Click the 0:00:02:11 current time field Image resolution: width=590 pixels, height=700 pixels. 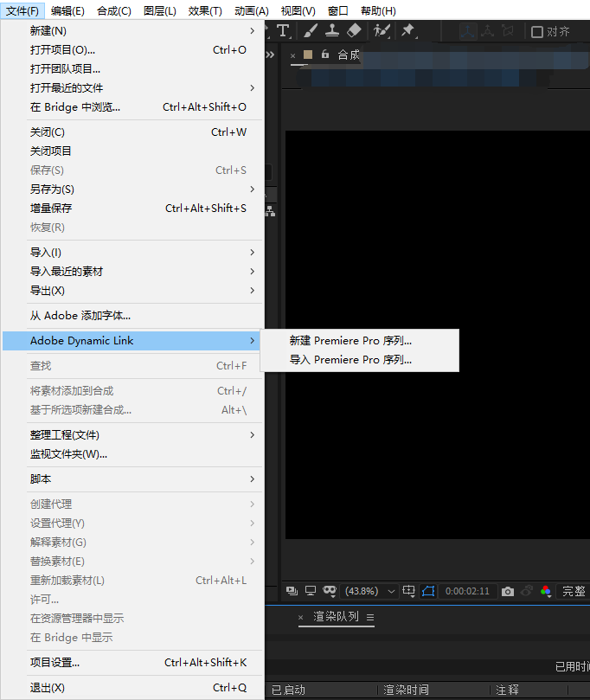467,591
